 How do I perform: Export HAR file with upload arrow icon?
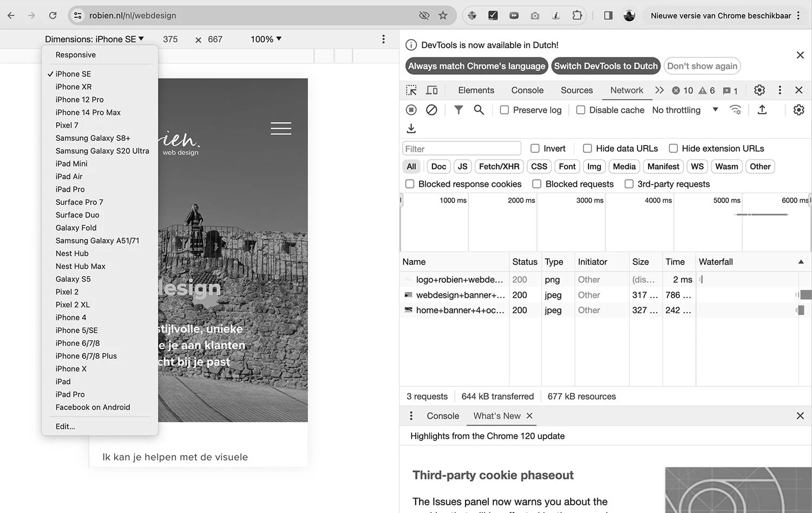(762, 110)
